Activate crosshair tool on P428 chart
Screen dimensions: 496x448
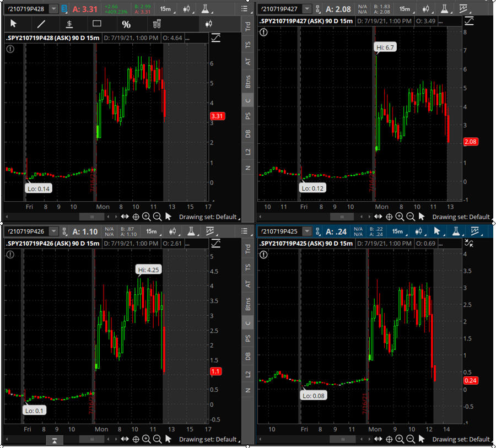[x=136, y=217]
